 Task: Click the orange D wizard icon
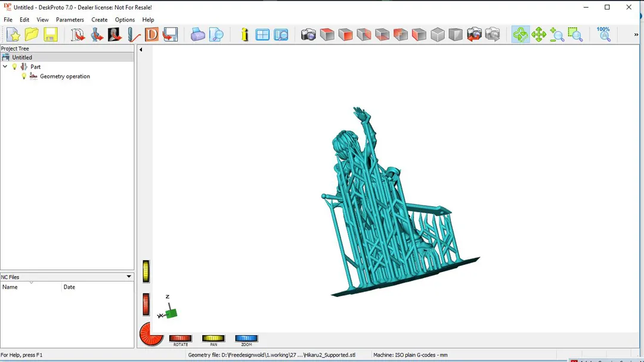[x=151, y=35]
